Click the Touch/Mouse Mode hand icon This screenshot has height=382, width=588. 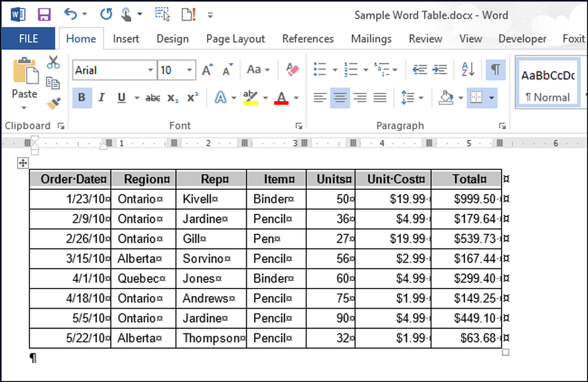click(x=126, y=15)
